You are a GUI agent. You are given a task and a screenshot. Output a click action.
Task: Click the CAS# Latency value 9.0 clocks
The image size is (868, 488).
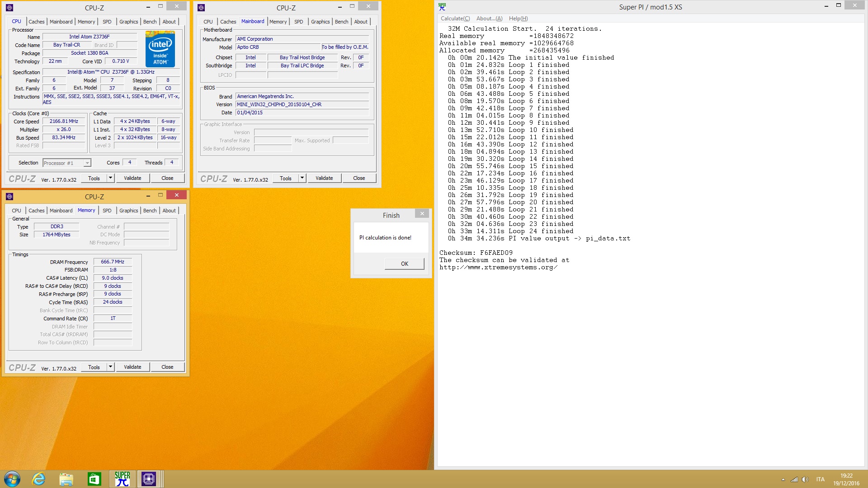coord(113,278)
